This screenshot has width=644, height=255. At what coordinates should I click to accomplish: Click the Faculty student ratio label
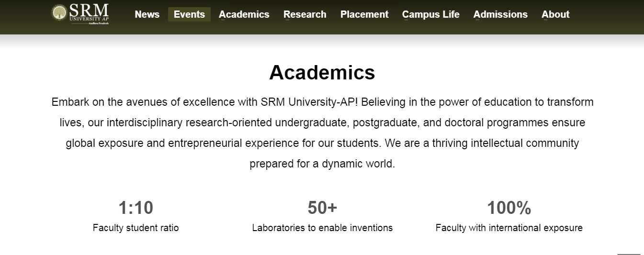[x=136, y=228]
